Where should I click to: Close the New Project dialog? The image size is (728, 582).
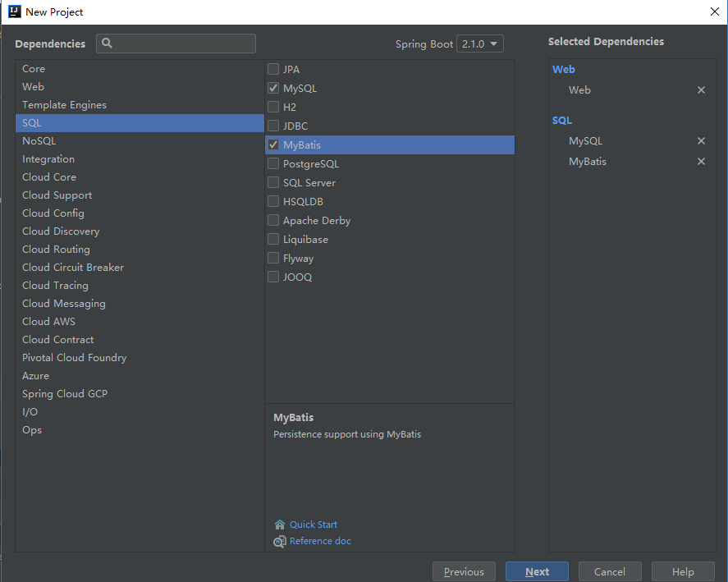click(x=715, y=11)
